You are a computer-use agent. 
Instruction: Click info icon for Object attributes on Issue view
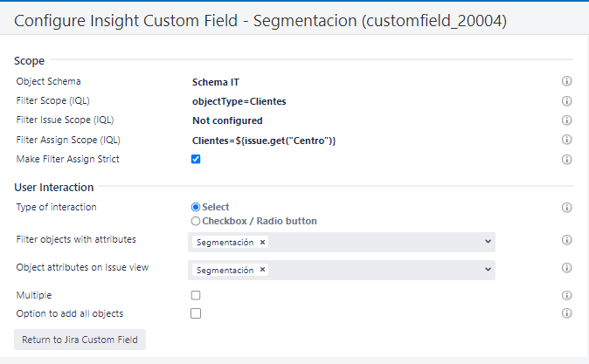pos(566,268)
